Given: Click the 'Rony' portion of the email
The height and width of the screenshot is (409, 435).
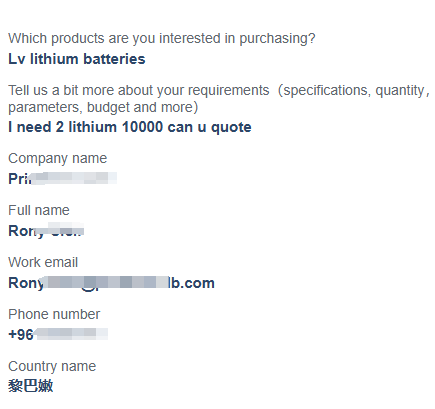Looking at the screenshot, I should pyautogui.click(x=26, y=283).
